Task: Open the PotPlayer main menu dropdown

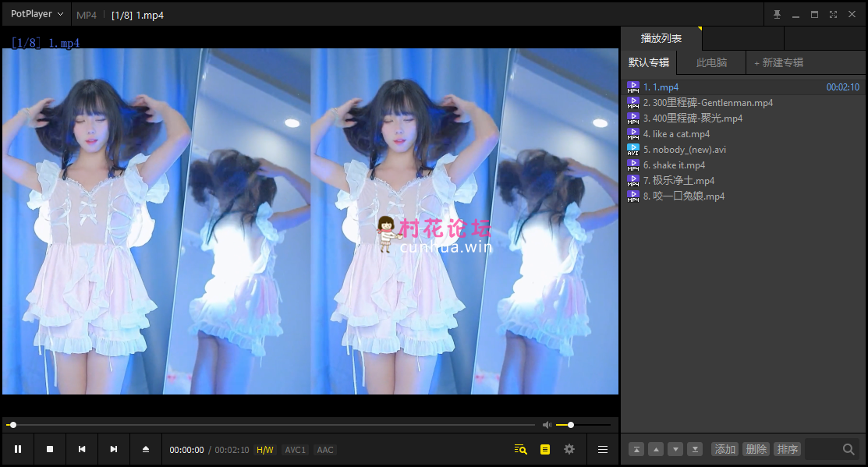Action: coord(37,14)
